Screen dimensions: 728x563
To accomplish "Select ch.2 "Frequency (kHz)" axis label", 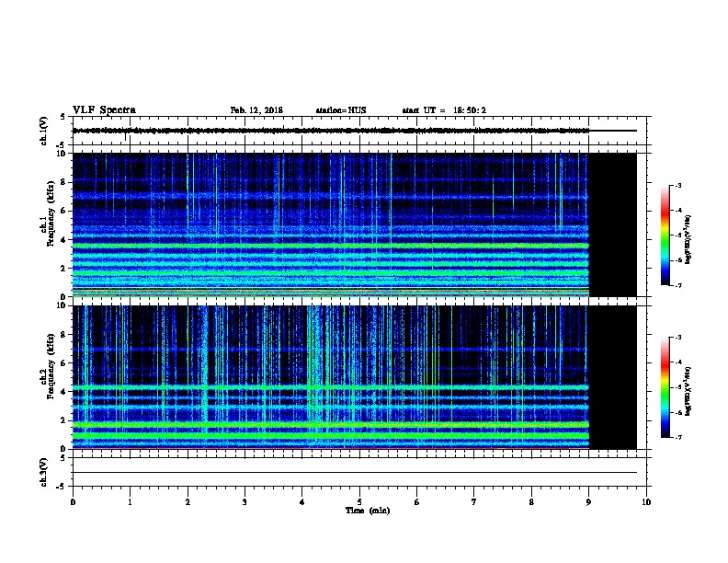I will (51, 366).
